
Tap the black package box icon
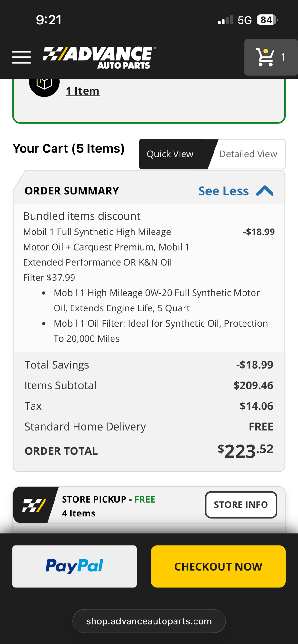pyautogui.click(x=44, y=83)
